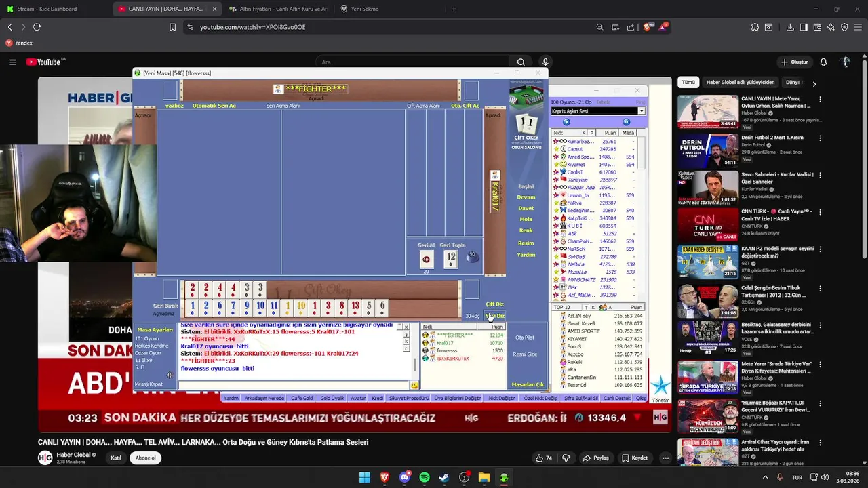Open File Explorer from the taskbar
Screen dimensions: 868x488
tap(484, 477)
